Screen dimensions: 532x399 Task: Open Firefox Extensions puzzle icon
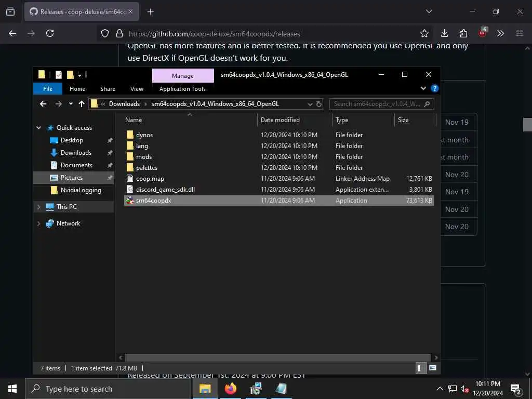[463, 33]
